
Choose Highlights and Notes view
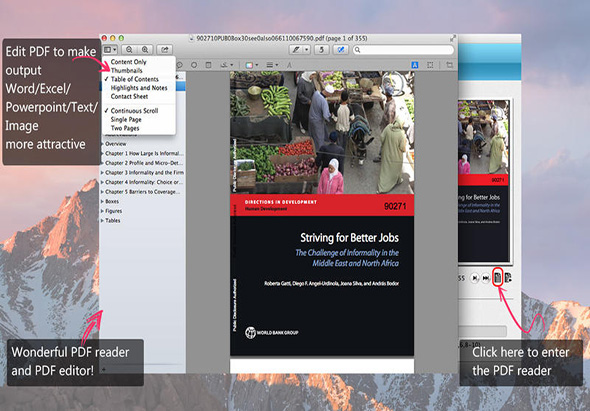click(x=139, y=88)
